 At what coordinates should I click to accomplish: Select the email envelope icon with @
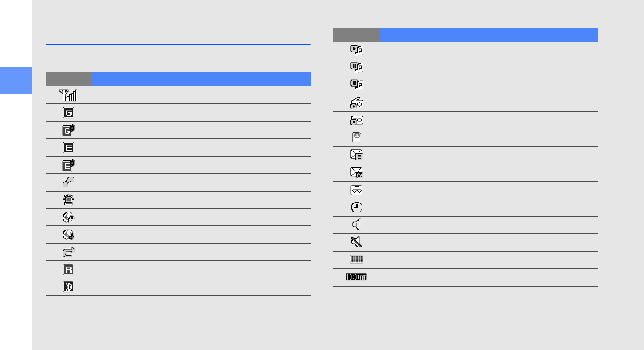click(356, 172)
